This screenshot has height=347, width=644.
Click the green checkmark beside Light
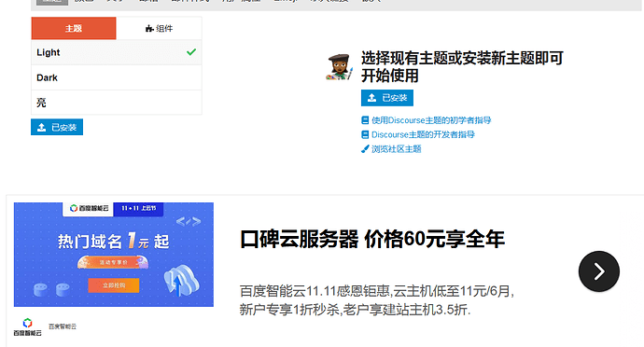(191, 52)
